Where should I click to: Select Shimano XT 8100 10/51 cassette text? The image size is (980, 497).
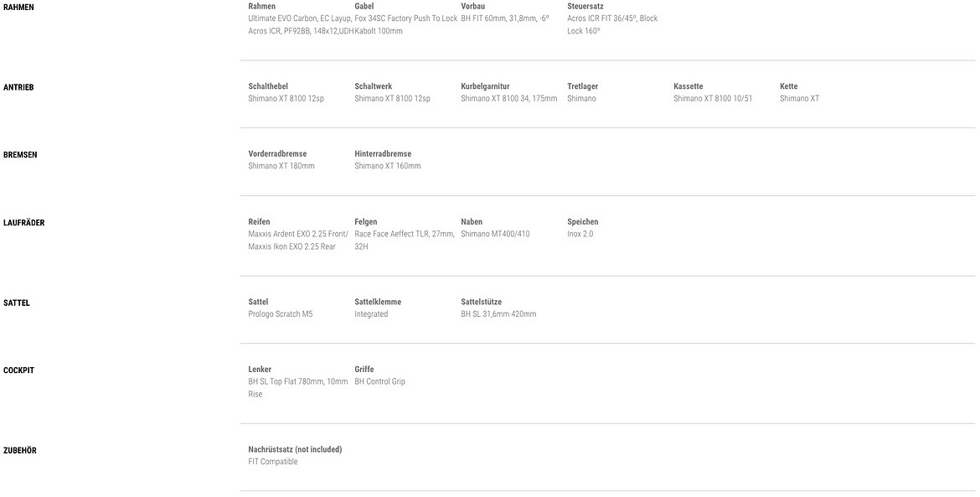coord(713,99)
